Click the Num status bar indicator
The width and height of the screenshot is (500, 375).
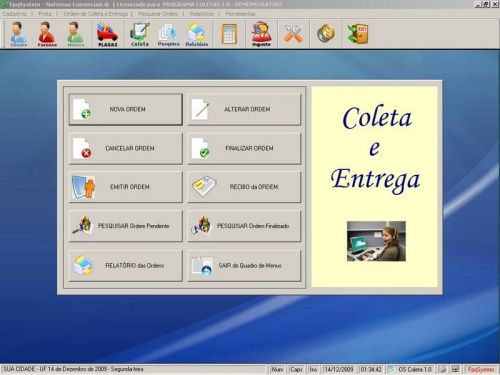click(277, 369)
